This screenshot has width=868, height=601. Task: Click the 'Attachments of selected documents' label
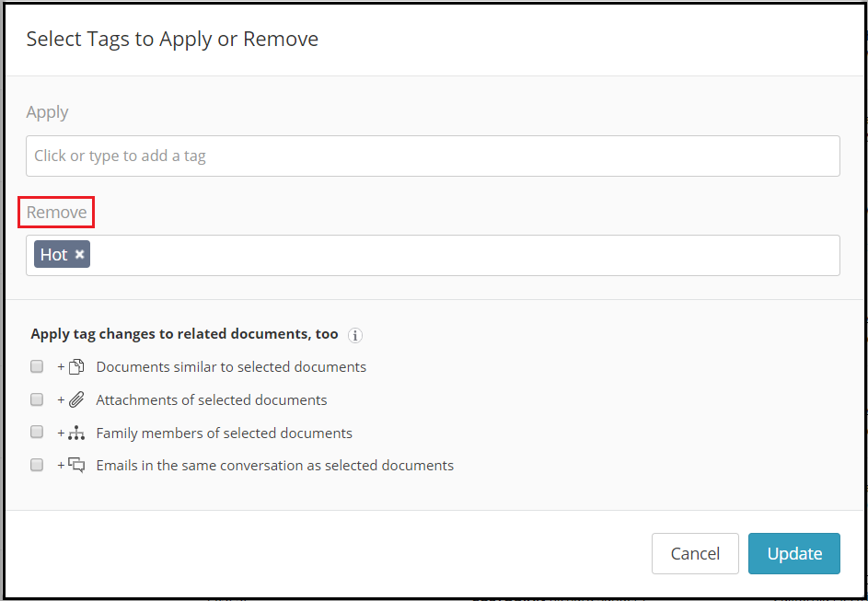coord(212,400)
